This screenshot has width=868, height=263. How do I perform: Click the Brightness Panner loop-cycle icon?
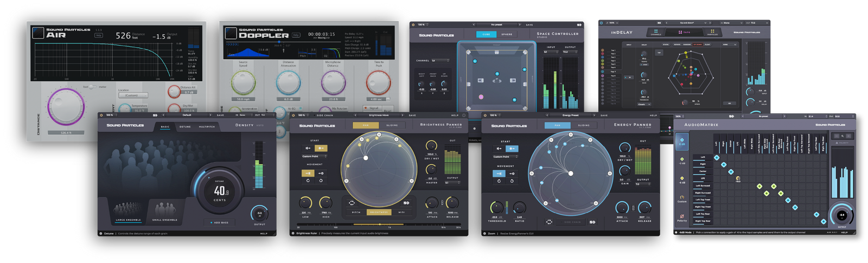(x=352, y=203)
